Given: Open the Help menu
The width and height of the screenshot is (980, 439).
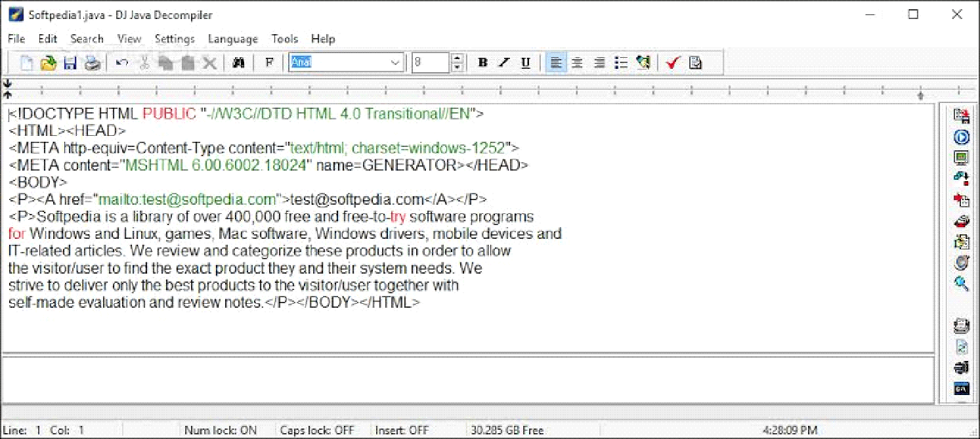Looking at the screenshot, I should point(323,39).
